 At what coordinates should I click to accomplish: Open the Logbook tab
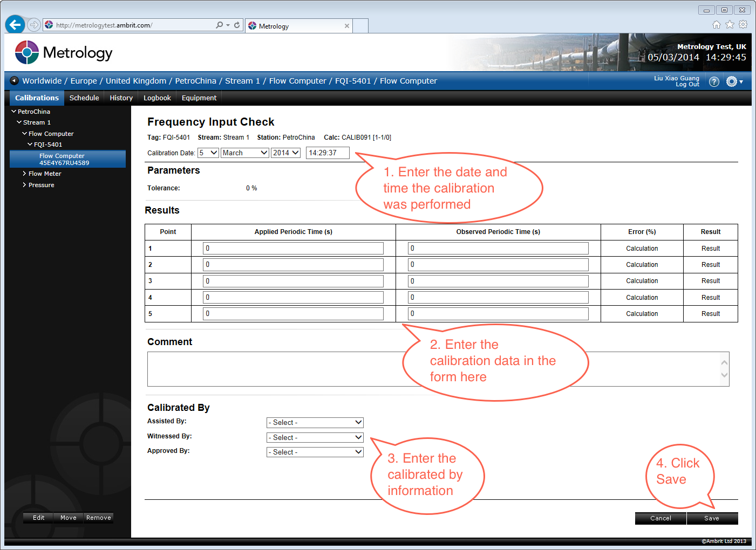(x=156, y=98)
